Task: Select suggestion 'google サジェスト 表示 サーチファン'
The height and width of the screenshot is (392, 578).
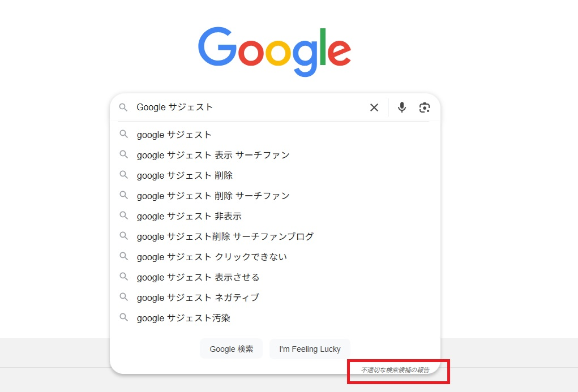Action: click(213, 155)
